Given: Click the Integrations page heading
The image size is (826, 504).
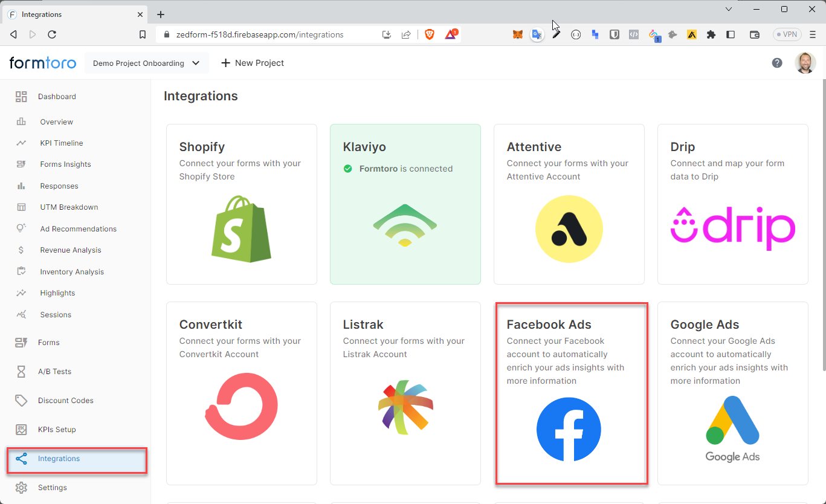Looking at the screenshot, I should click(x=201, y=96).
